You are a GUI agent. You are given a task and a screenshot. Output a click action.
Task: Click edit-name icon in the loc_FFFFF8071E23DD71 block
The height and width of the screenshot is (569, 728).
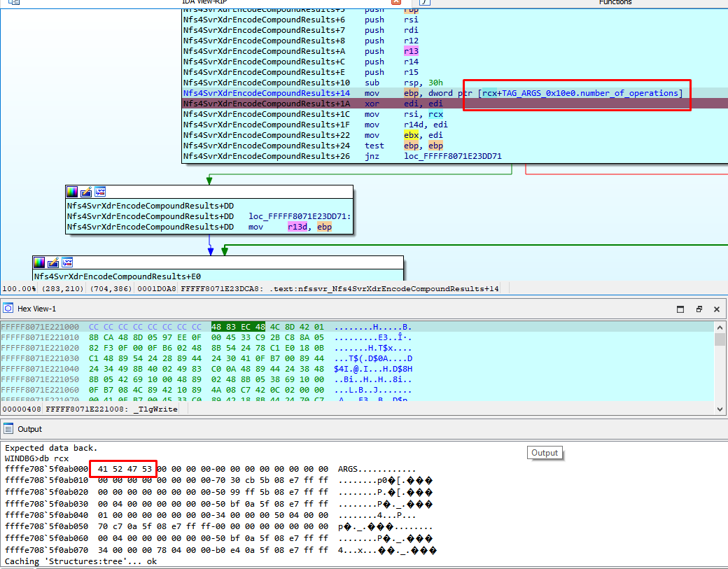click(86, 192)
